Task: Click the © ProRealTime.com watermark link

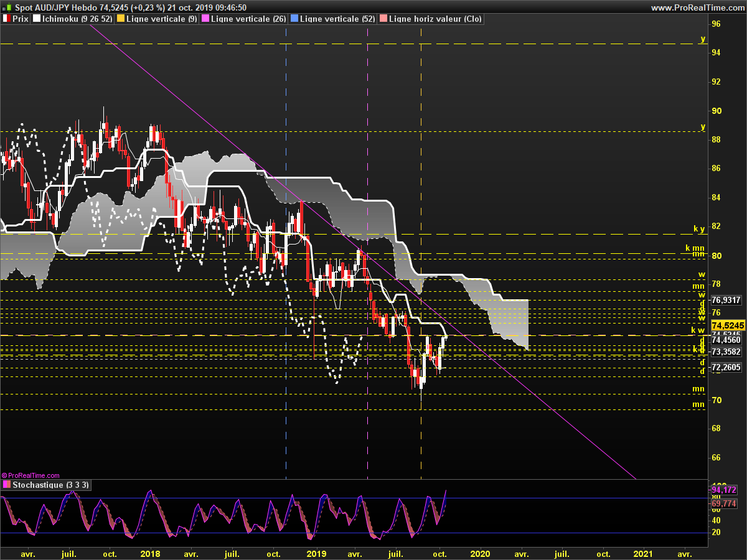Action: click(31, 475)
